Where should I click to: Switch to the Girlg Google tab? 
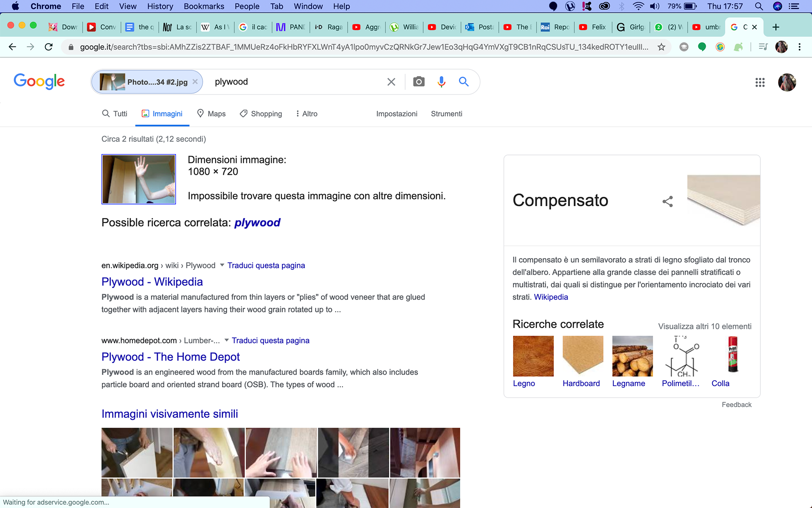pos(631,27)
